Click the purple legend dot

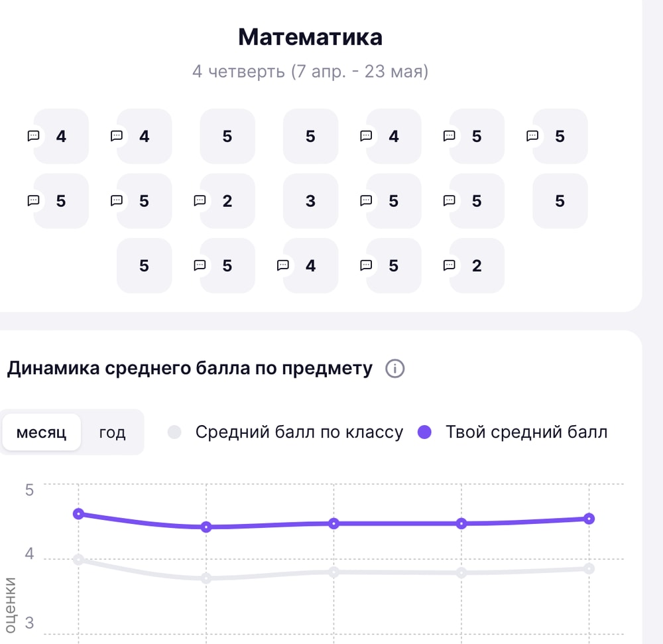pyautogui.click(x=425, y=432)
